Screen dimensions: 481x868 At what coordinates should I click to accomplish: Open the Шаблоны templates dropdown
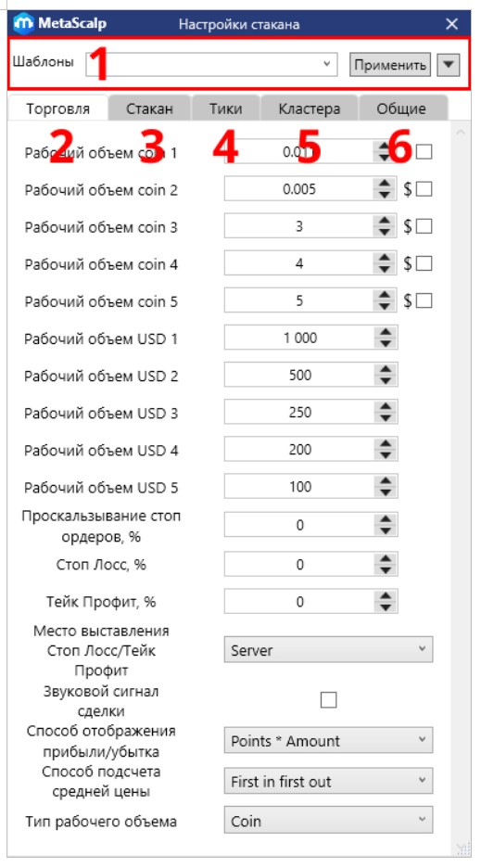click(211, 64)
